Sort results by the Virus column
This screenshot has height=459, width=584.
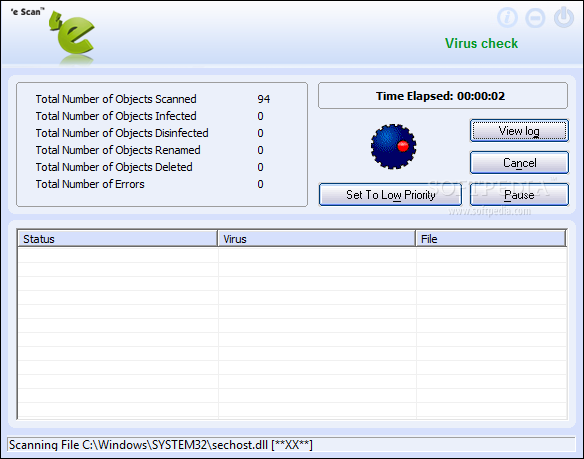click(317, 239)
